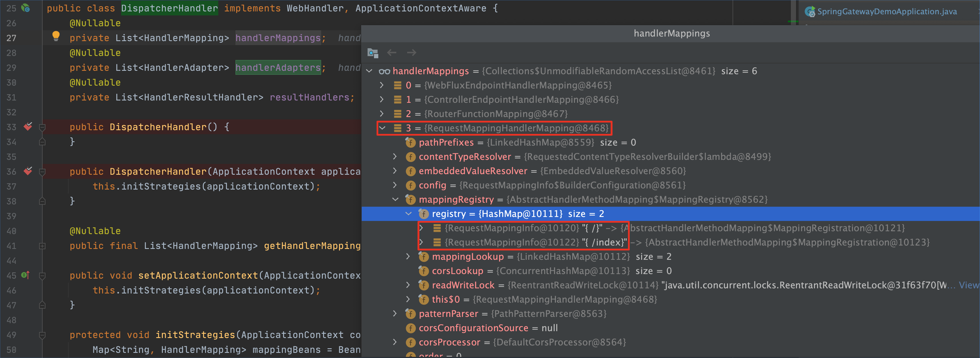The width and height of the screenshot is (980, 358).
Task: Expand entry 1 ControllerEndpointHandlerMapping
Action: pyautogui.click(x=382, y=100)
